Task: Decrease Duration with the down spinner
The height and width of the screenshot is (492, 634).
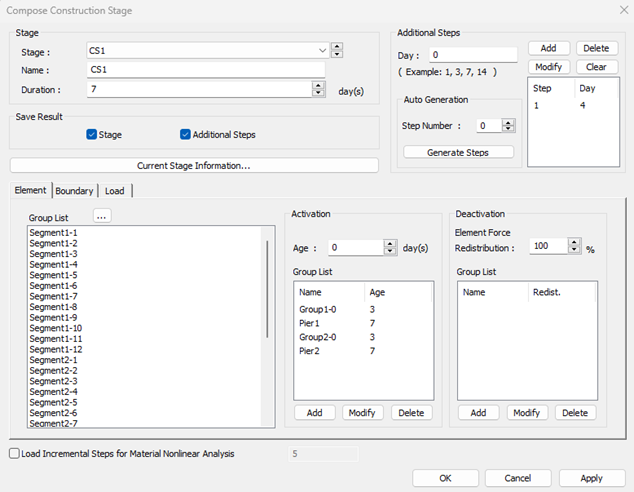Action: point(319,93)
